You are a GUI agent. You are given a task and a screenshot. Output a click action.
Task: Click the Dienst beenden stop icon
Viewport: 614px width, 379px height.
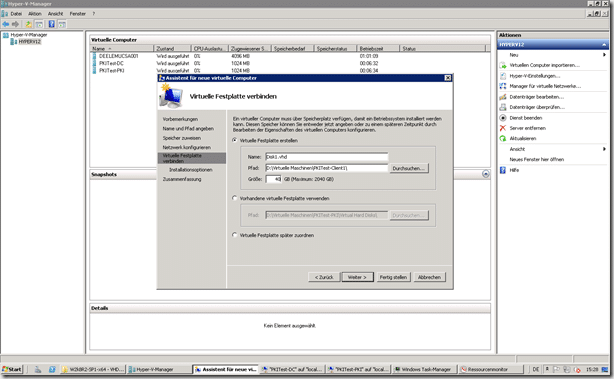click(503, 118)
